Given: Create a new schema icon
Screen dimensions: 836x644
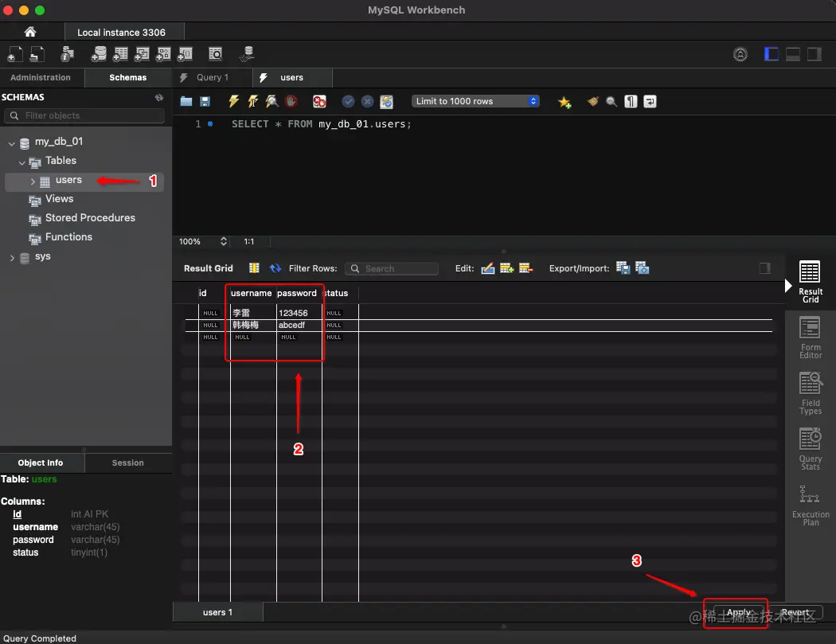Looking at the screenshot, I should [99, 54].
